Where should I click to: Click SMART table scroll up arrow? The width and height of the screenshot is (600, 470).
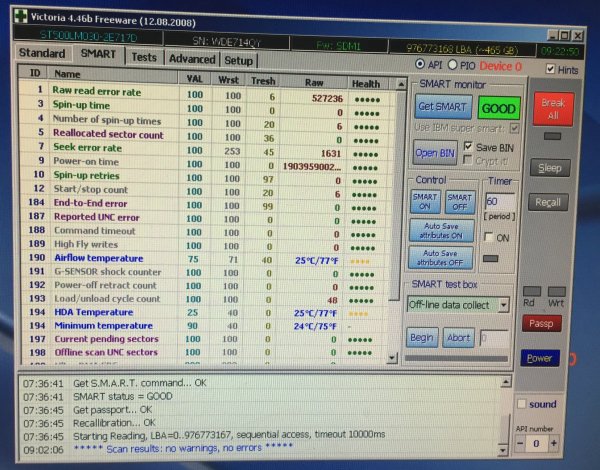[x=401, y=84]
